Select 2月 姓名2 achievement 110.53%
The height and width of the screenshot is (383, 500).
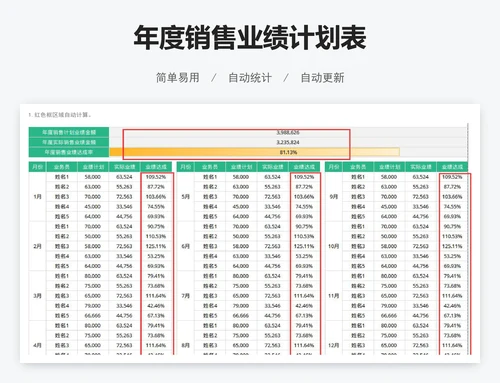click(156, 236)
